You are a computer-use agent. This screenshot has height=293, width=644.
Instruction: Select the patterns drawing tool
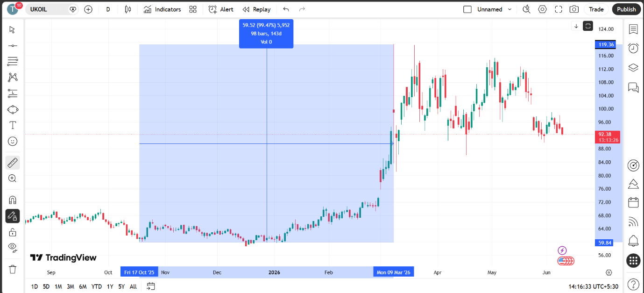[13, 77]
